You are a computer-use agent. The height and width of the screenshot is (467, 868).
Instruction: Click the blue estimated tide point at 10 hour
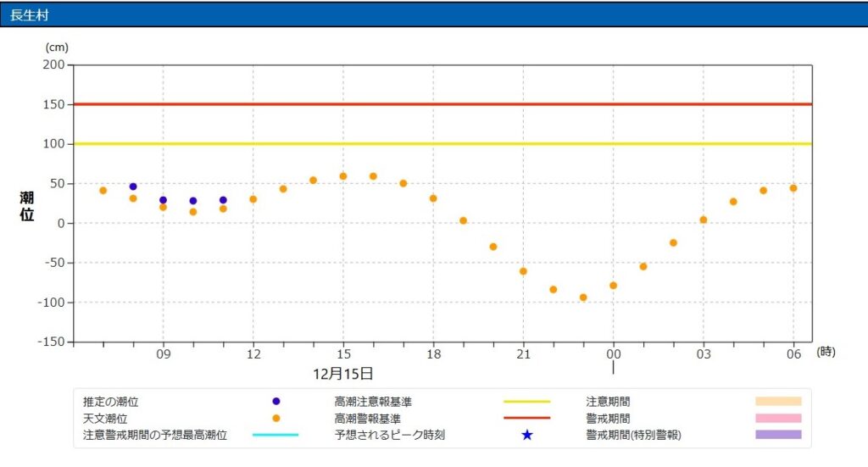pyautogui.click(x=193, y=201)
